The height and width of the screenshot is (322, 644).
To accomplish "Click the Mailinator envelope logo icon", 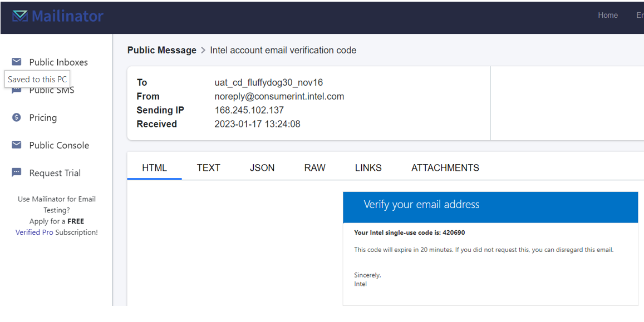I will [x=19, y=16].
